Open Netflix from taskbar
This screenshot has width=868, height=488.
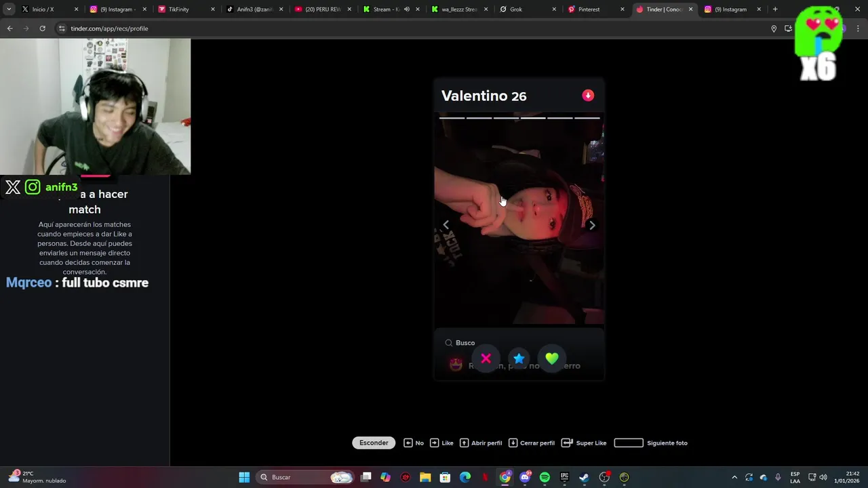pyautogui.click(x=485, y=477)
